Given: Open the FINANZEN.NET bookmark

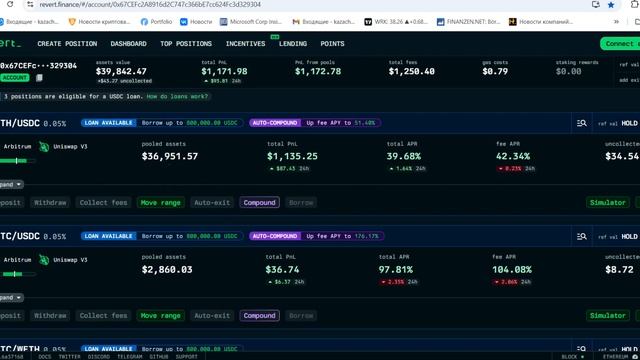Looking at the screenshot, I should click(468, 22).
